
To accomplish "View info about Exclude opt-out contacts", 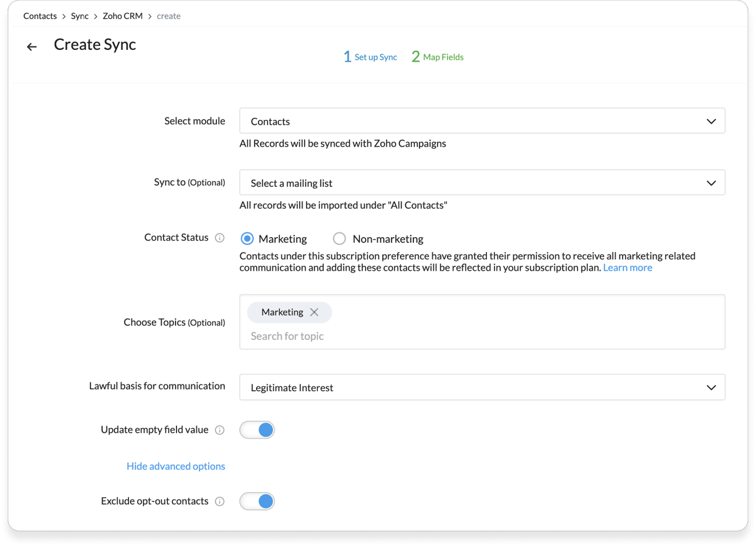I will pos(220,501).
